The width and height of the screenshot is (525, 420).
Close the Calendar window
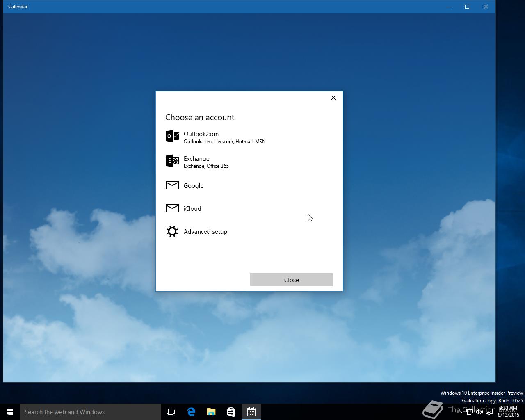[x=486, y=7]
